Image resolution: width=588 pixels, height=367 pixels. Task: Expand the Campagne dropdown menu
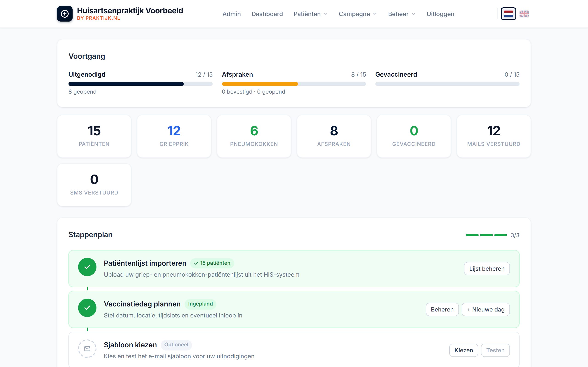(357, 14)
